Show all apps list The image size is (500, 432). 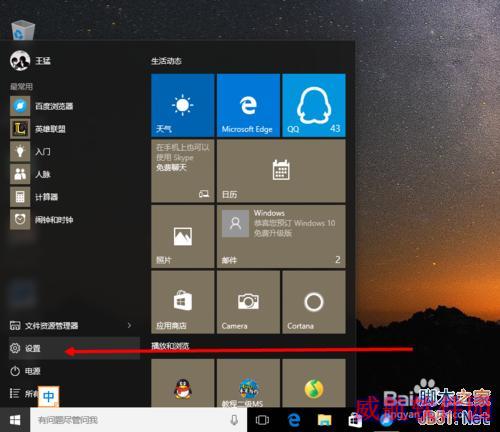[x=23, y=394]
